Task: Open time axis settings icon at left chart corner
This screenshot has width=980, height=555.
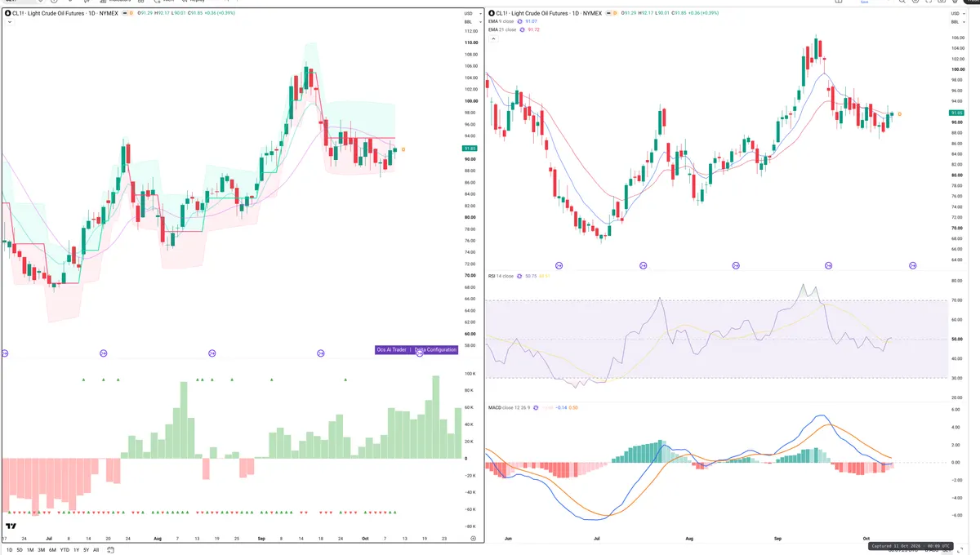Action: 473,539
